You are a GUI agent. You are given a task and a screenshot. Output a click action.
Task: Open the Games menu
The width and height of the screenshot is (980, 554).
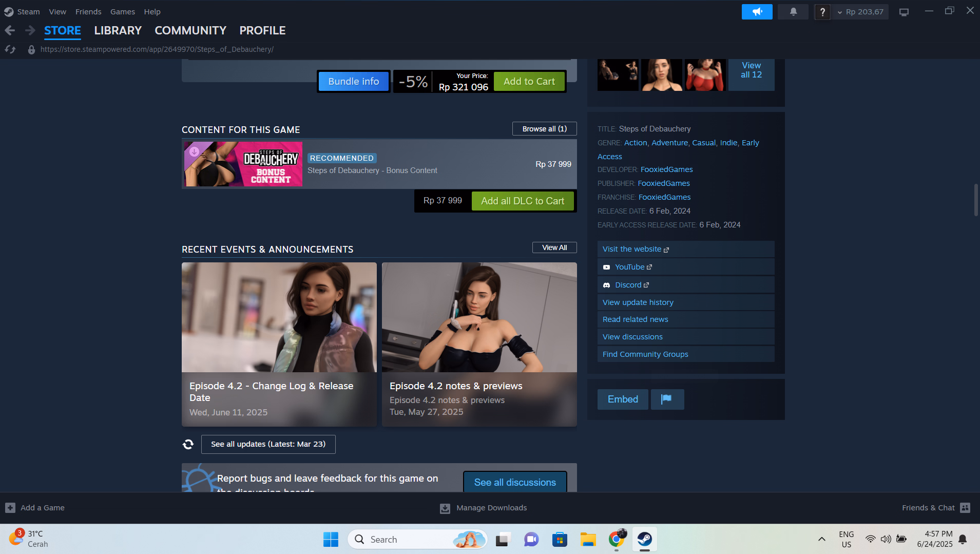click(123, 11)
